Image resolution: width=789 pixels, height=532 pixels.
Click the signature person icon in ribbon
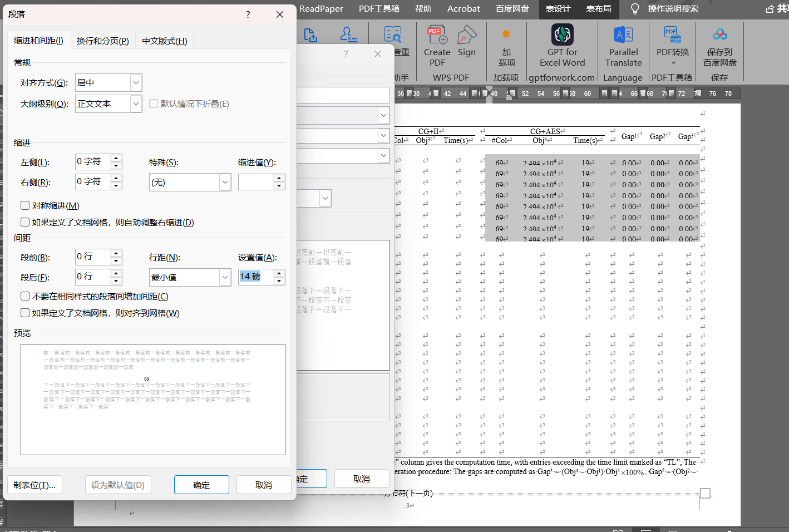[348, 35]
